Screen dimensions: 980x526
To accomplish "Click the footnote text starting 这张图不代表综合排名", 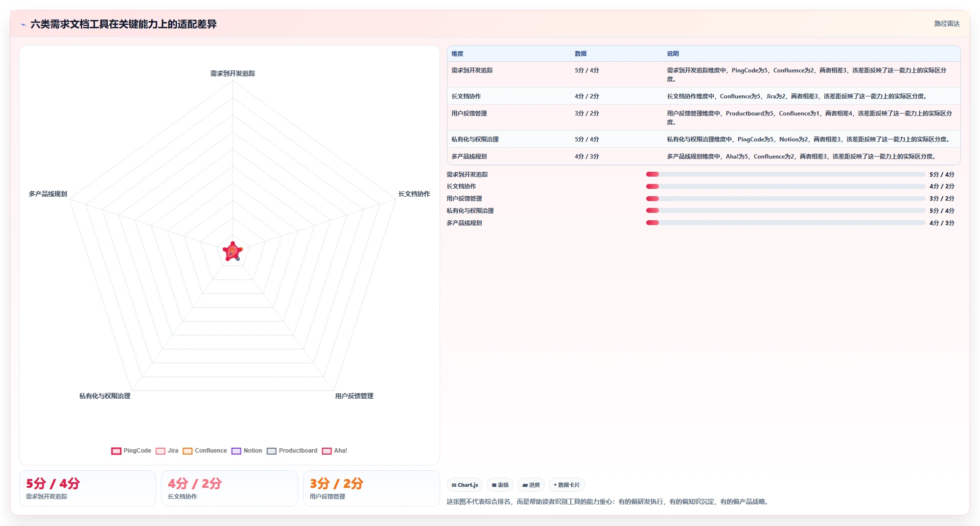I will coord(608,502).
